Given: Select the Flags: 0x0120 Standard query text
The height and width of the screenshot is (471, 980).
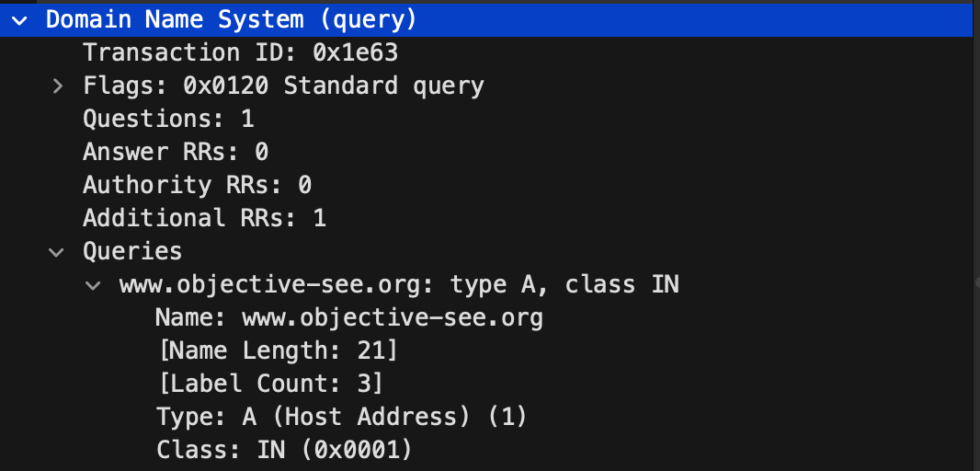Looking at the screenshot, I should pyautogui.click(x=284, y=86).
